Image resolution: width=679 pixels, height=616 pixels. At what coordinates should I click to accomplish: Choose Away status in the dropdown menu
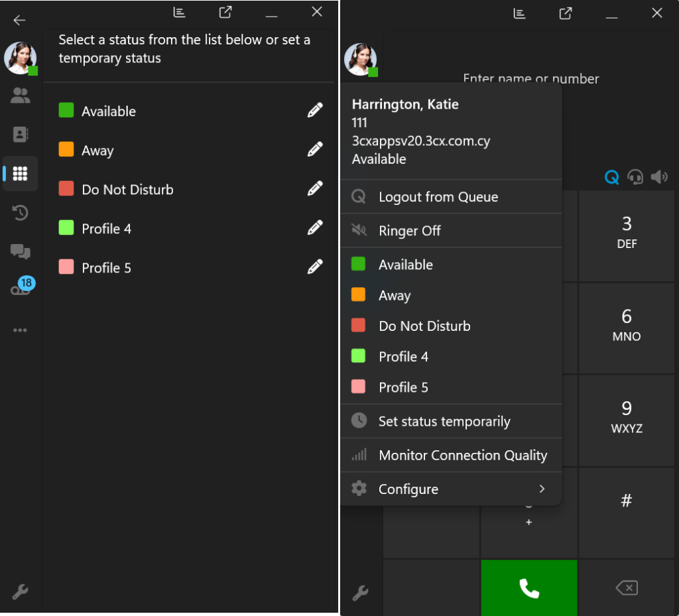tap(451, 295)
